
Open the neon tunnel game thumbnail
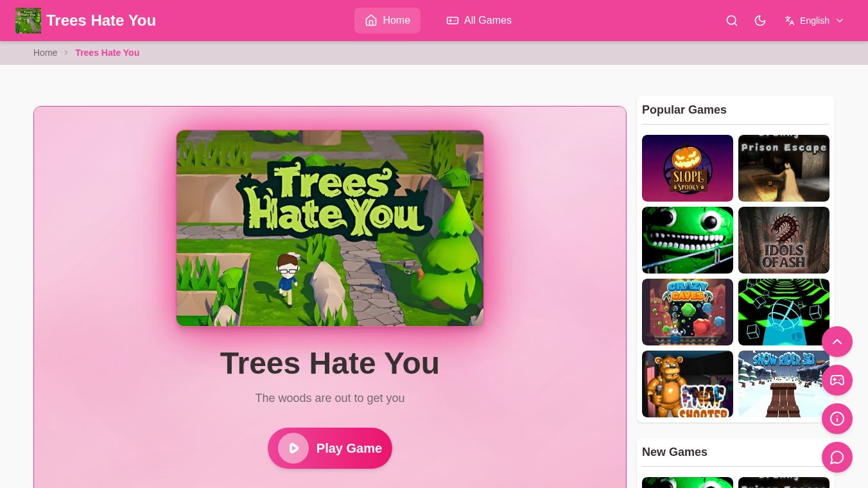(784, 312)
